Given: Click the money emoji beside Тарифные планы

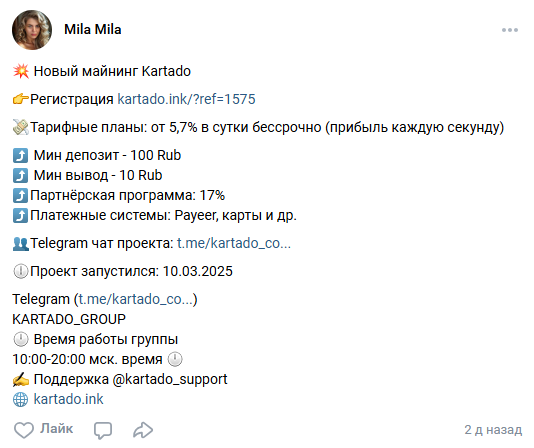Looking at the screenshot, I should pos(21,127).
